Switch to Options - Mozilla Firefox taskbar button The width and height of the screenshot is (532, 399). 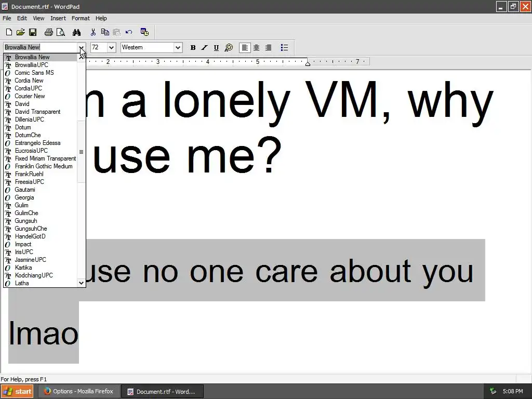click(79, 392)
